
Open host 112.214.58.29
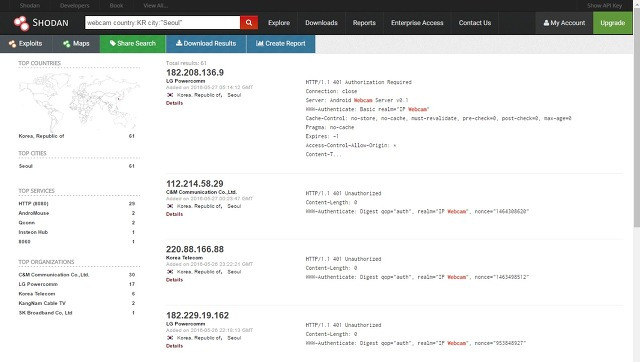click(195, 184)
